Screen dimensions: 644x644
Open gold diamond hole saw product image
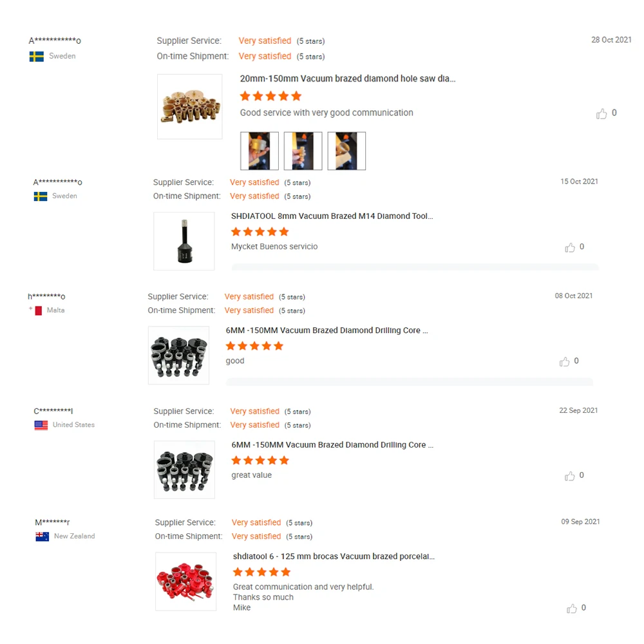point(190,107)
